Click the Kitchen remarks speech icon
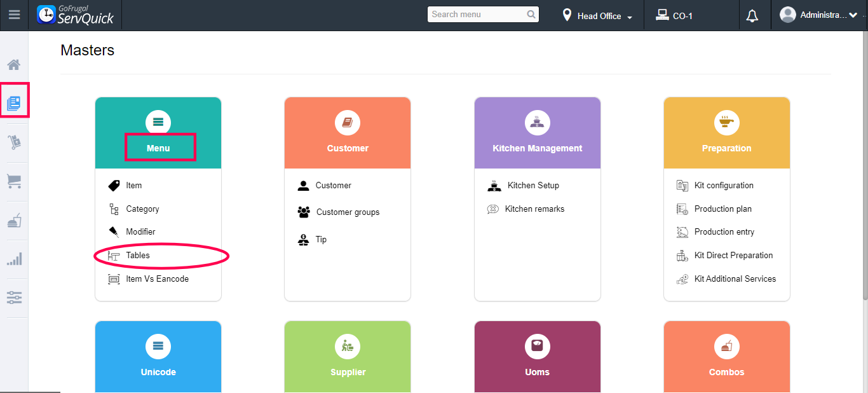 click(x=492, y=209)
